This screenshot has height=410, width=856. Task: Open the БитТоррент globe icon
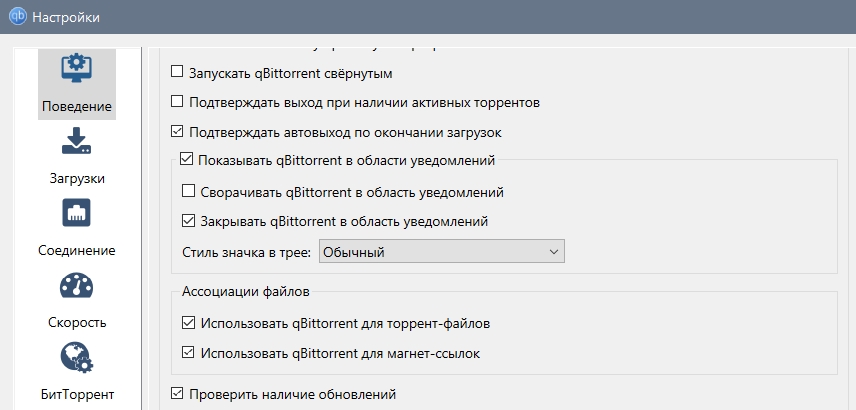[76, 357]
